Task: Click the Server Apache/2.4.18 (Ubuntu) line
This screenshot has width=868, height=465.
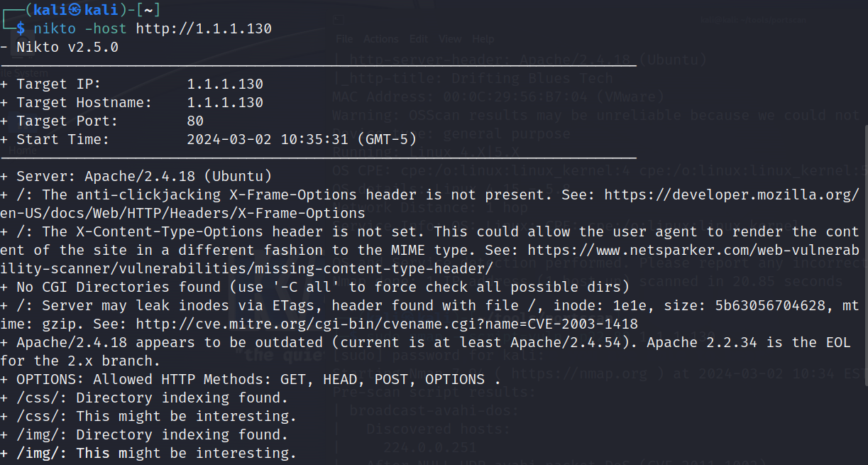Action: tap(136, 176)
